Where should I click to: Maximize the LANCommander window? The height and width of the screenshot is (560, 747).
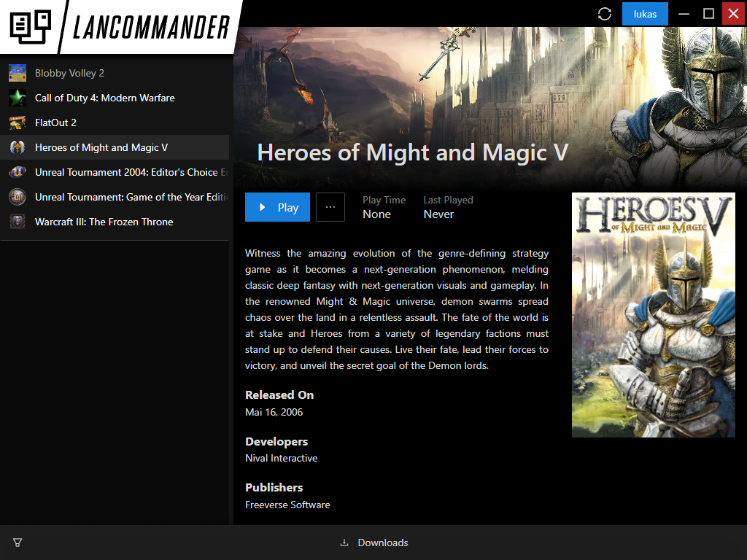pos(708,14)
